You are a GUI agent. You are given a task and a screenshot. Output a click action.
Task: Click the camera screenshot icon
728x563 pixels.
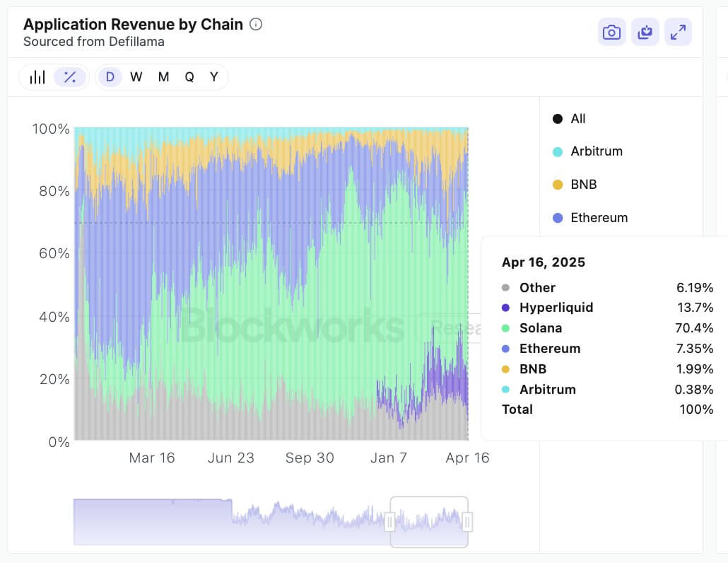click(611, 32)
